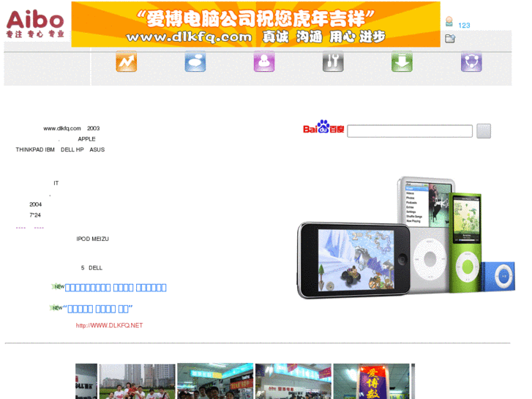This screenshot has width=532, height=399.
Task: Click the user avatar icon
Action: pos(449,21)
